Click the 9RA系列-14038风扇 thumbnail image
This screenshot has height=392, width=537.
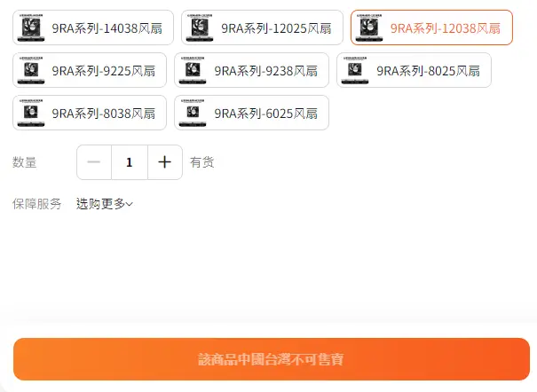click(x=31, y=27)
